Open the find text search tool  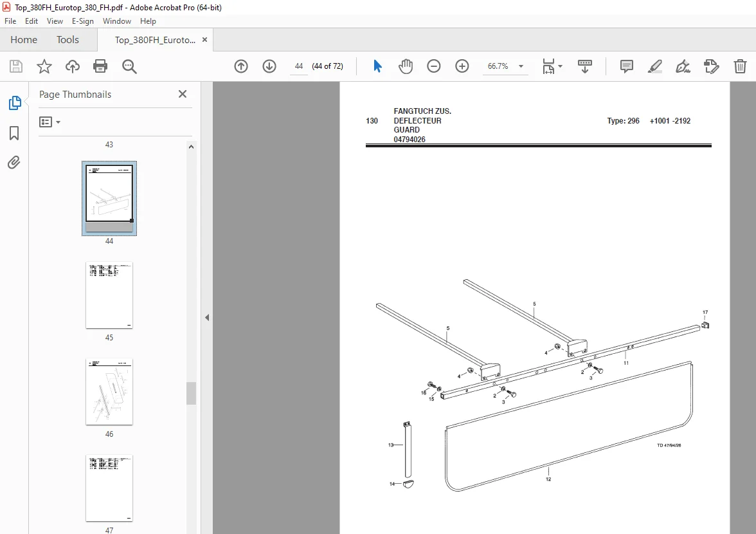(129, 66)
